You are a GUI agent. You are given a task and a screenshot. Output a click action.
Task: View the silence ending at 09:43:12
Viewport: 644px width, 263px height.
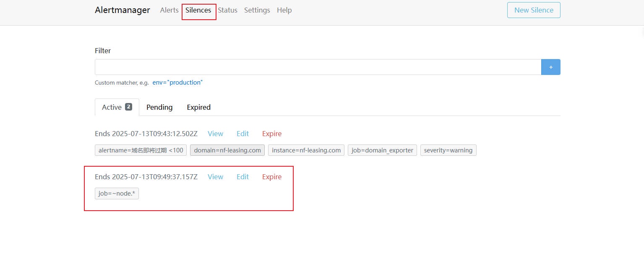point(215,134)
